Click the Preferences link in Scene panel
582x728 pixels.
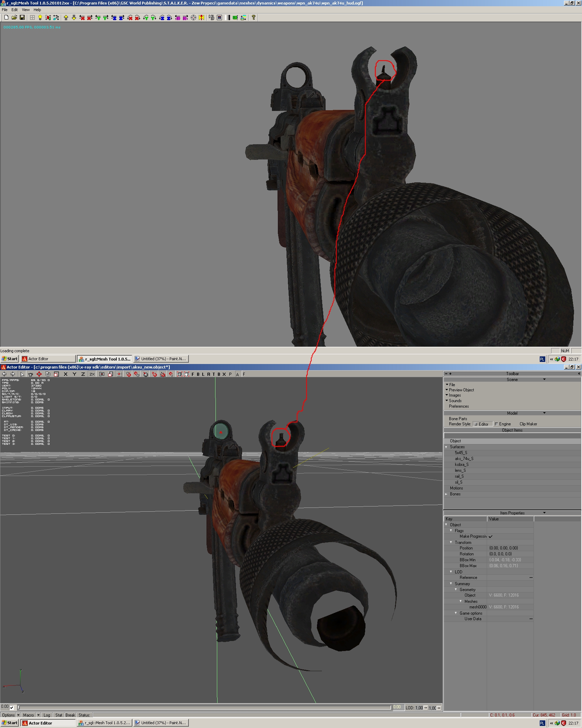459,406
